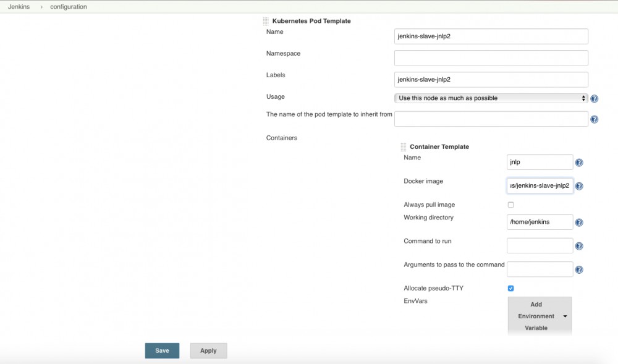Click the Container Template drag handle

pos(405,146)
